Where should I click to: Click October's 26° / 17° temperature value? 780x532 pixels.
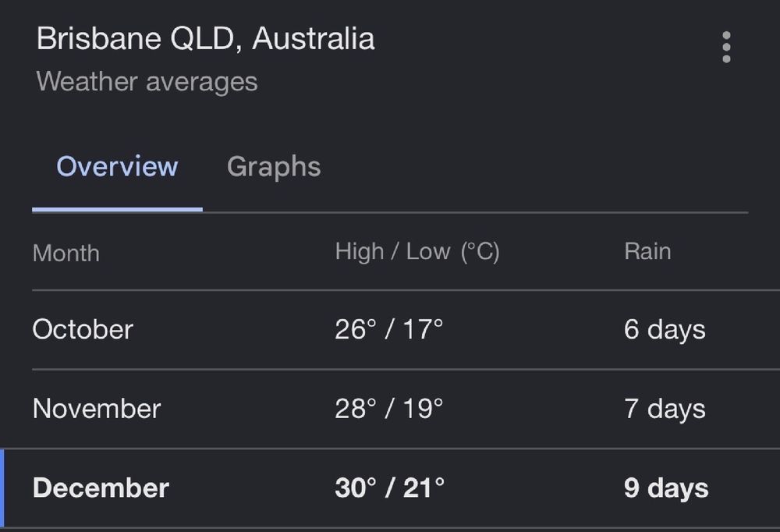click(x=388, y=329)
